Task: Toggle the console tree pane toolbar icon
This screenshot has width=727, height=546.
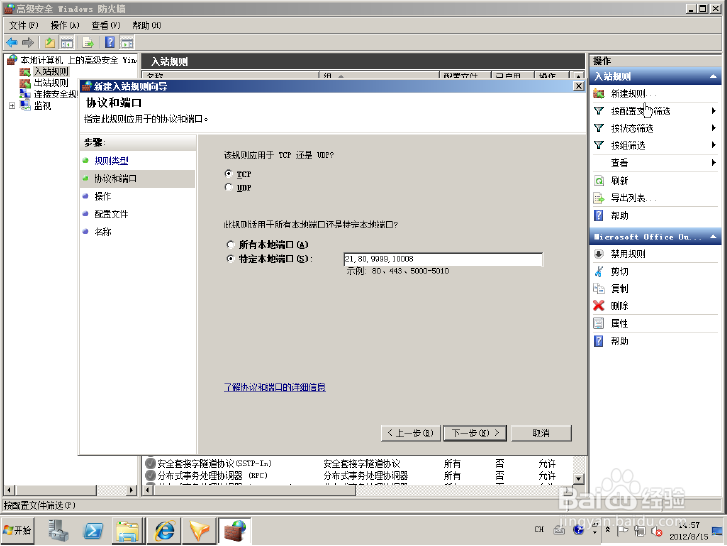Action: click(67, 43)
